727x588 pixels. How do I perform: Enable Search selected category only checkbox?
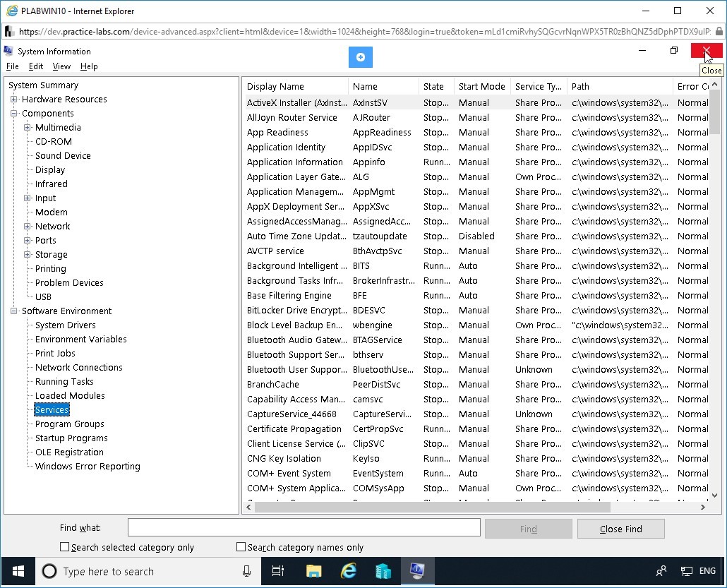[64, 547]
